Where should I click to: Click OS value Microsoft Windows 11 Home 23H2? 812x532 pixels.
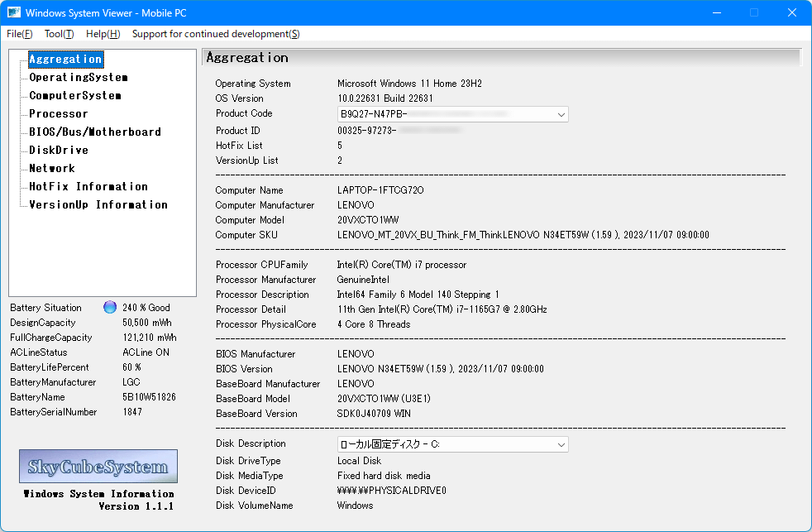(409, 84)
